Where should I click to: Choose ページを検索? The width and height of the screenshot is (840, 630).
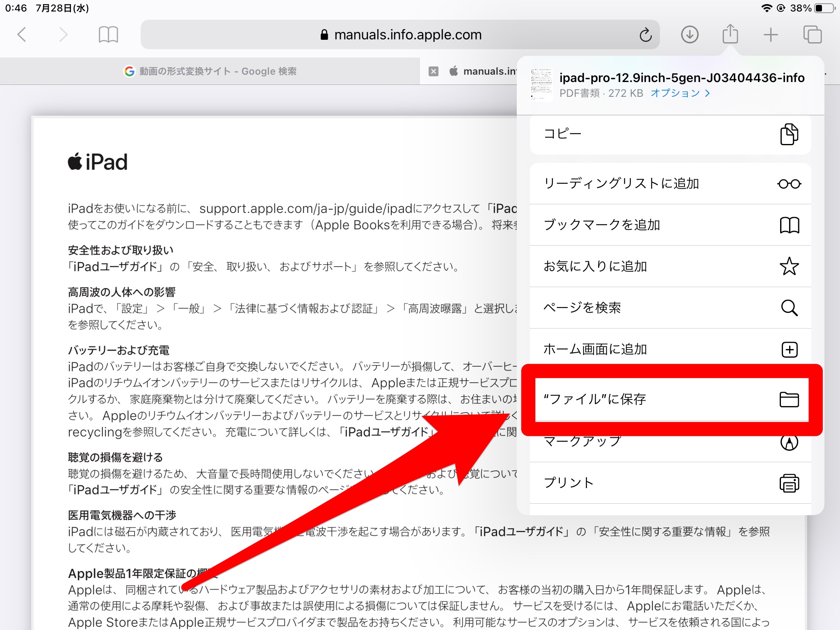point(670,308)
